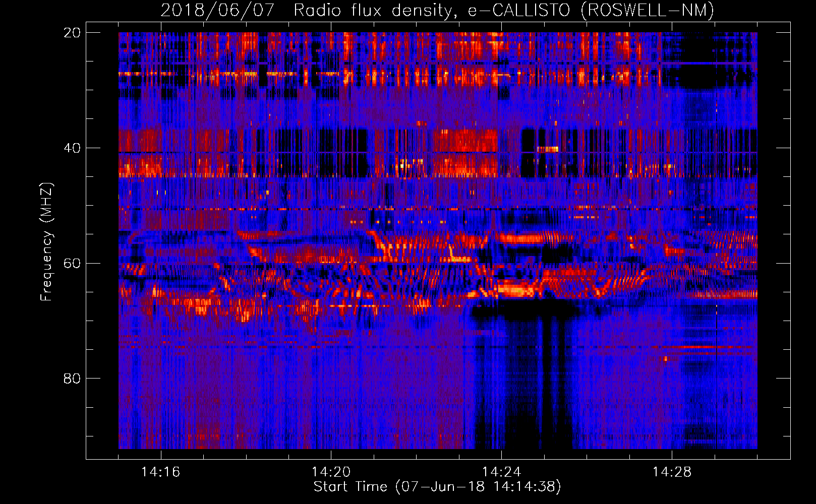This screenshot has width=816, height=504.
Task: Click the 'Start Time (07-Jun-18 14:14:38)' axis label
Action: point(437,487)
